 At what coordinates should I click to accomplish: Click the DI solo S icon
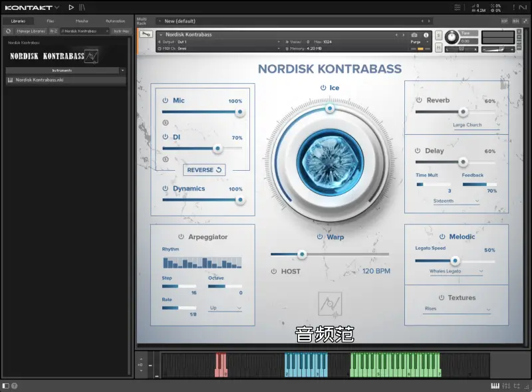[x=166, y=159]
